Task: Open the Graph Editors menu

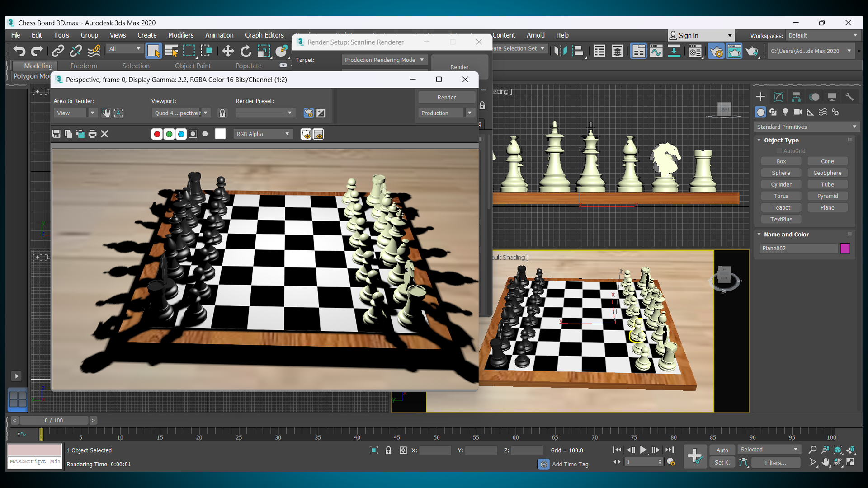Action: (x=264, y=35)
